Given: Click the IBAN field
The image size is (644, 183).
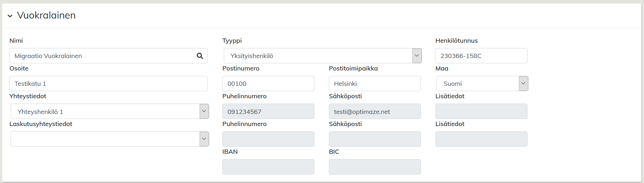Looking at the screenshot, I should coord(268,167).
